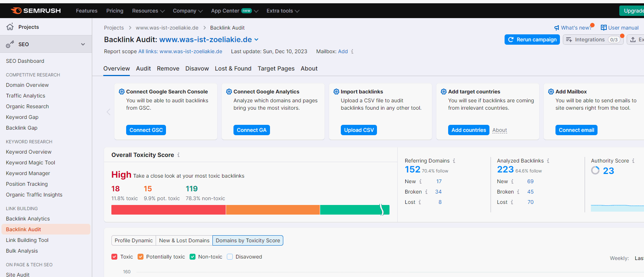Open Keyword Magic Tool in the sidebar

(30, 163)
